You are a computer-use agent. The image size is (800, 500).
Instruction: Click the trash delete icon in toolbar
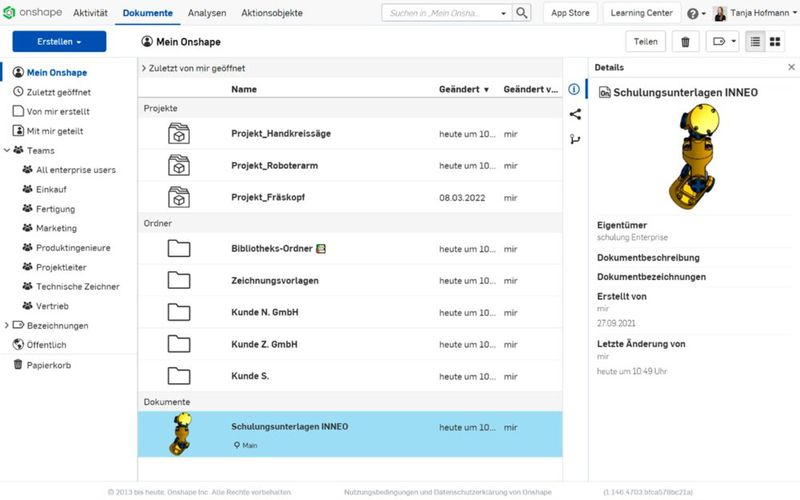point(685,41)
